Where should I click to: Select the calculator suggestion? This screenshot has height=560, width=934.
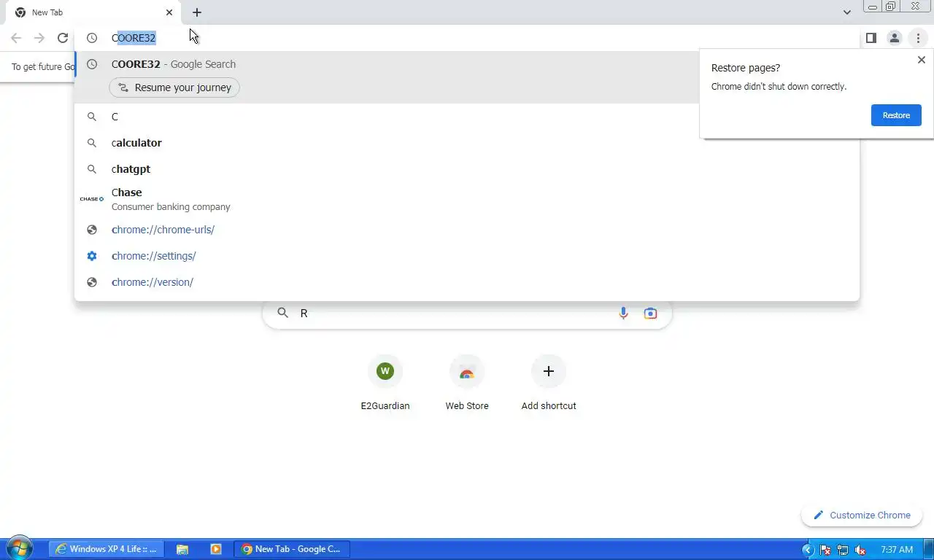pos(467,143)
